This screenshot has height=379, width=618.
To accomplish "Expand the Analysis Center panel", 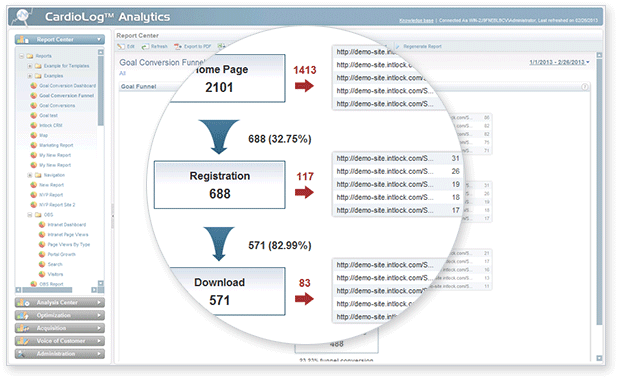I will (60, 303).
